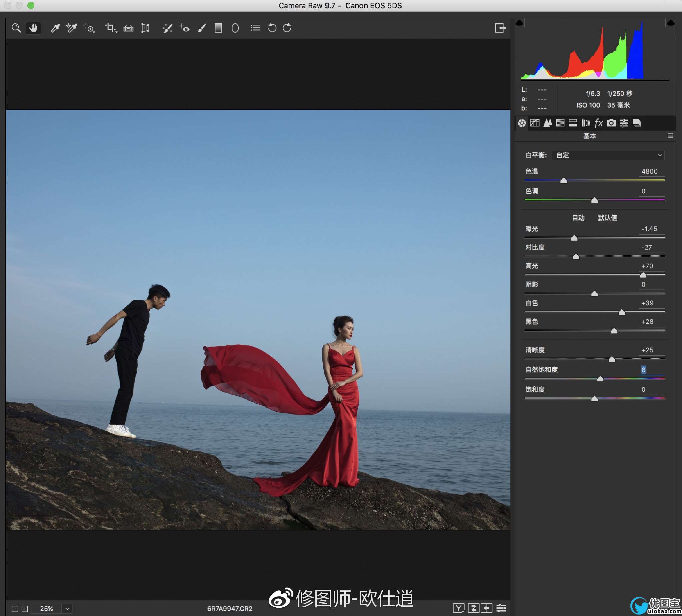Open the zoom level dropdown

click(67, 609)
